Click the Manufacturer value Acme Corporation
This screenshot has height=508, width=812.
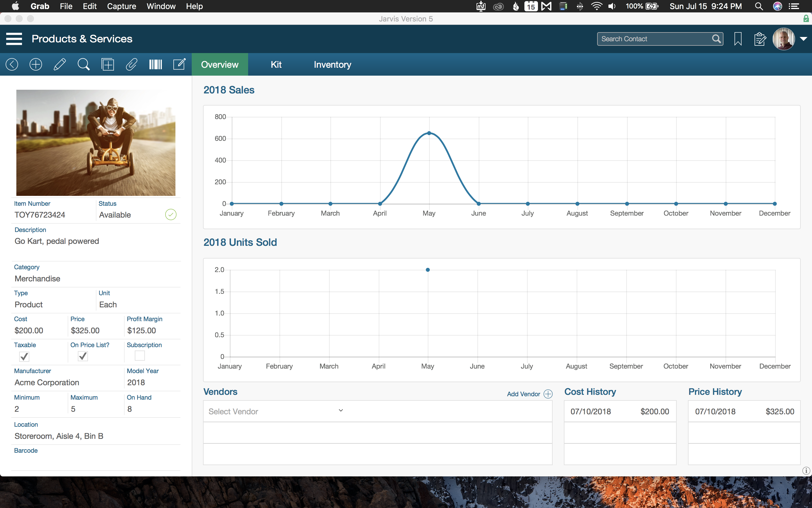tap(47, 382)
